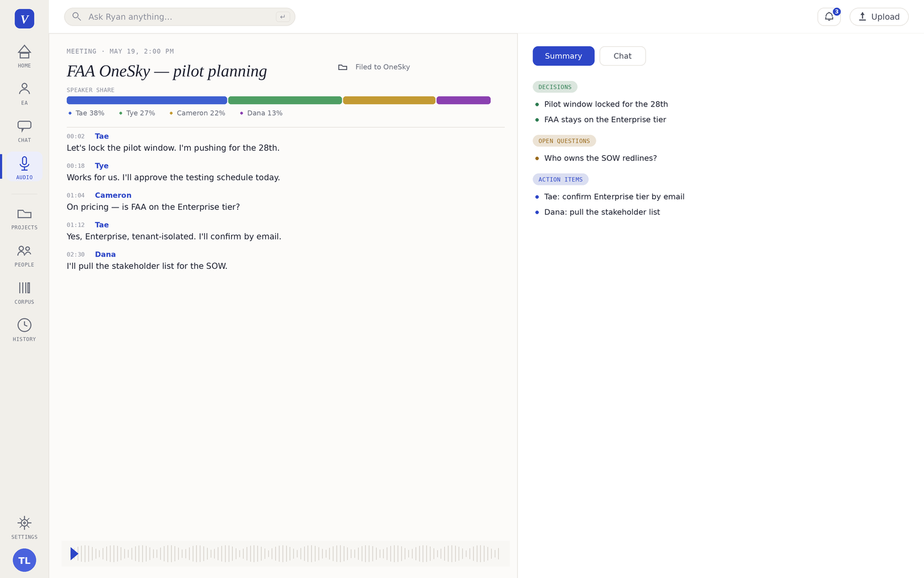The image size is (924, 578).
Task: Open the Corpus library
Action: click(x=24, y=293)
